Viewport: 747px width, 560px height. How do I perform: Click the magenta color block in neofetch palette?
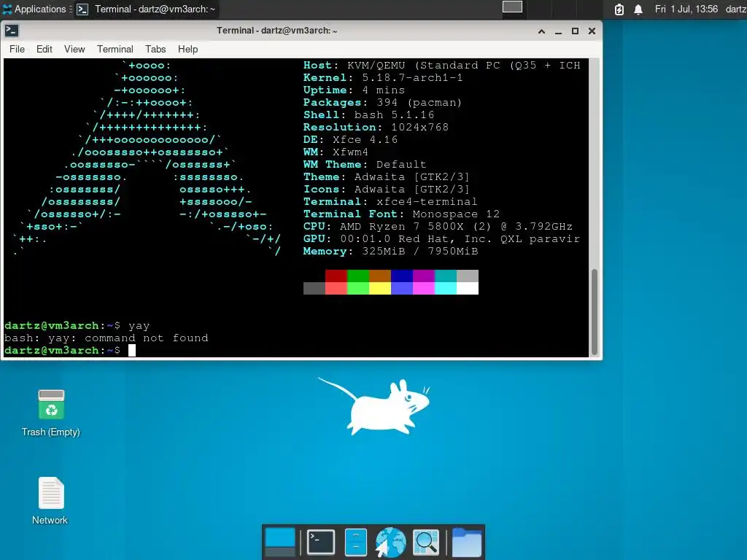pyautogui.click(x=424, y=276)
